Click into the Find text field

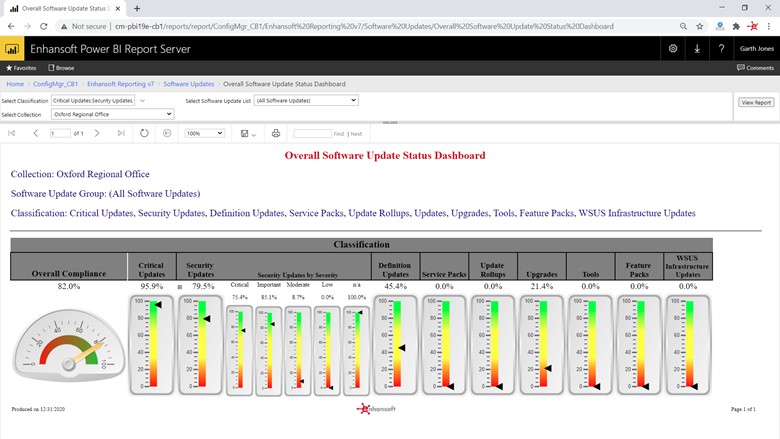pos(312,133)
